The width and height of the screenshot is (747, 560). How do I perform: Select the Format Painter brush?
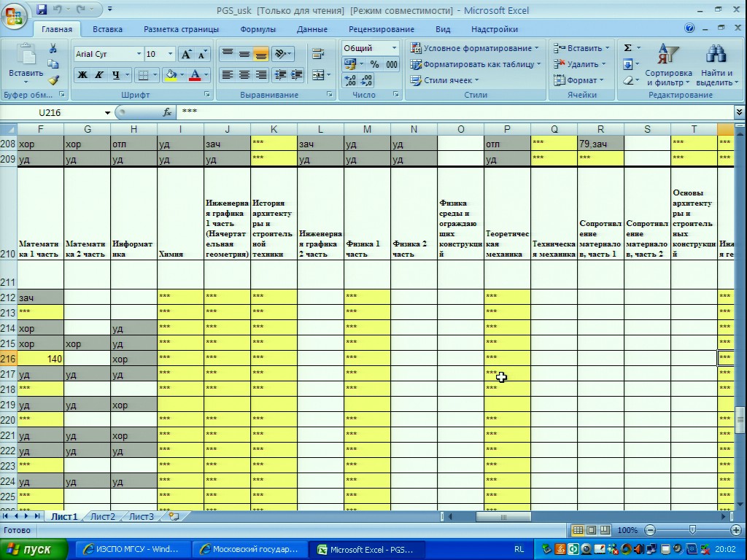coord(53,80)
